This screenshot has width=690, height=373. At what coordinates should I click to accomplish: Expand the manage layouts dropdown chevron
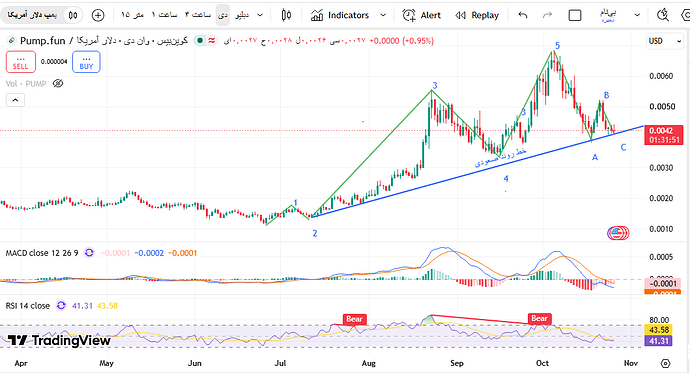(x=637, y=15)
